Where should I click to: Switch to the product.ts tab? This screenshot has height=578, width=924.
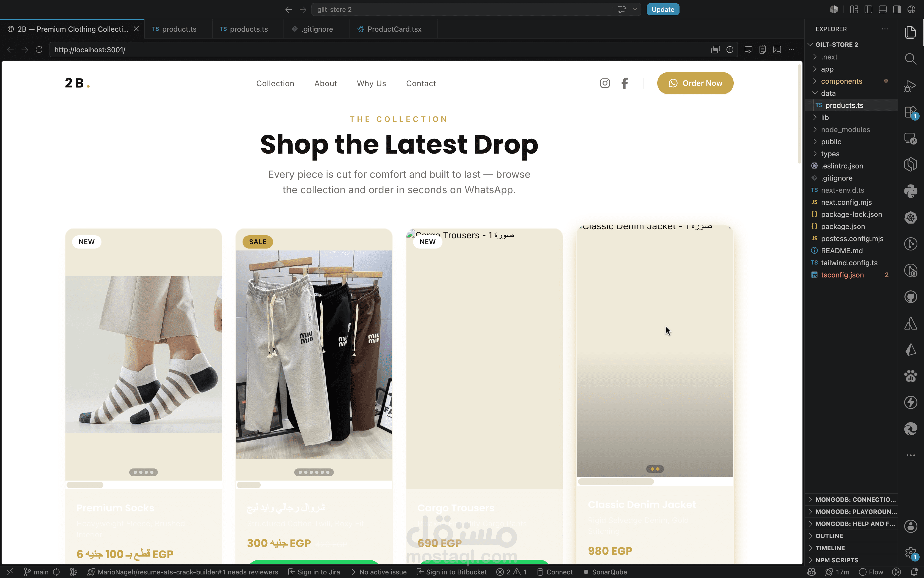point(178,29)
